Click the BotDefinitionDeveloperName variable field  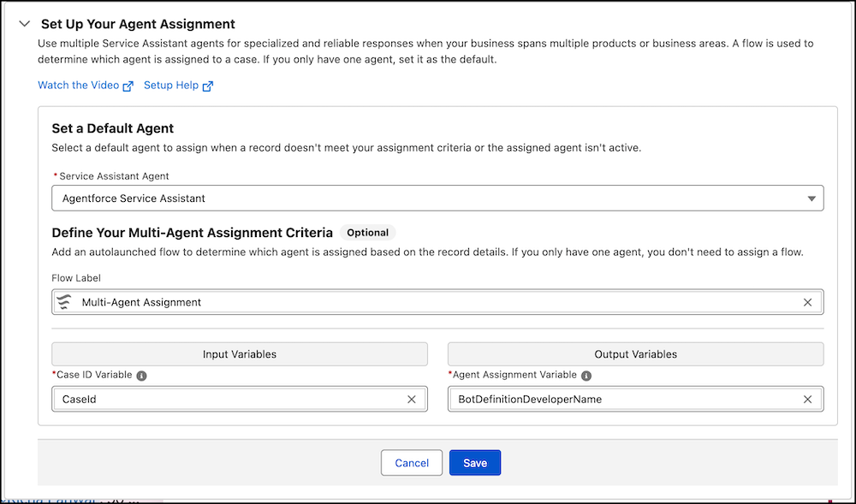coord(635,400)
